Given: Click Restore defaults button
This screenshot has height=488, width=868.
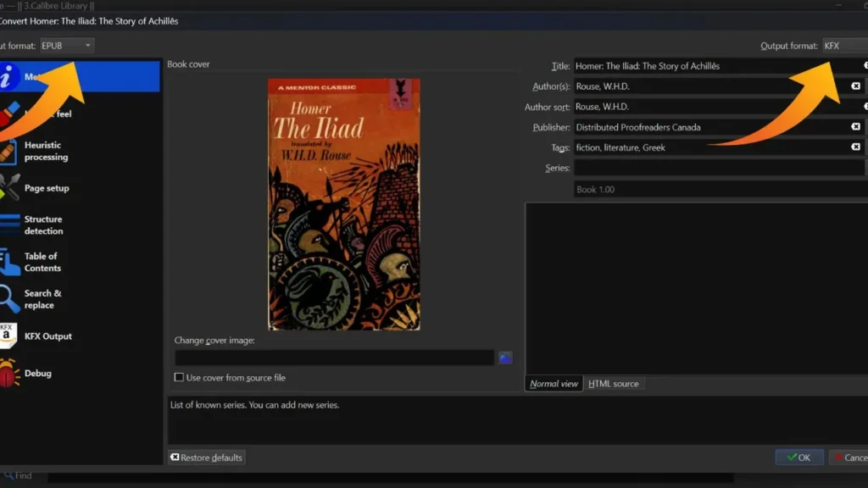Looking at the screenshot, I should [x=207, y=457].
